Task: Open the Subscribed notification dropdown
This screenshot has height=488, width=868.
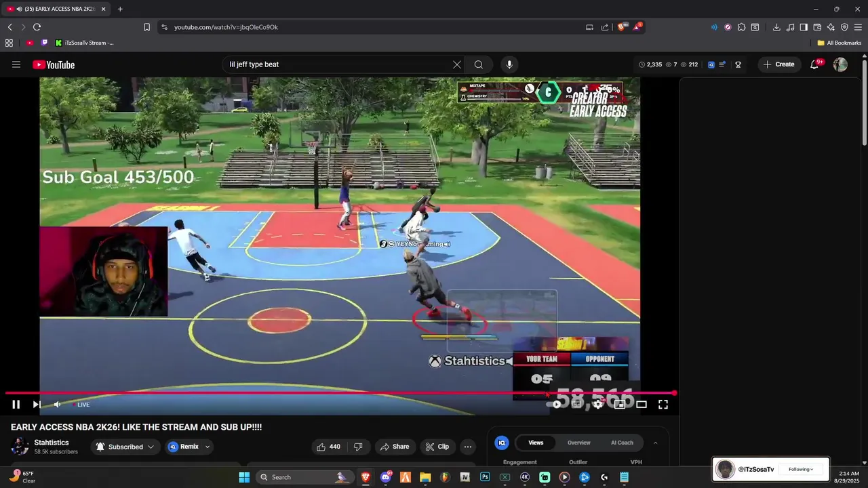Action: click(x=125, y=447)
